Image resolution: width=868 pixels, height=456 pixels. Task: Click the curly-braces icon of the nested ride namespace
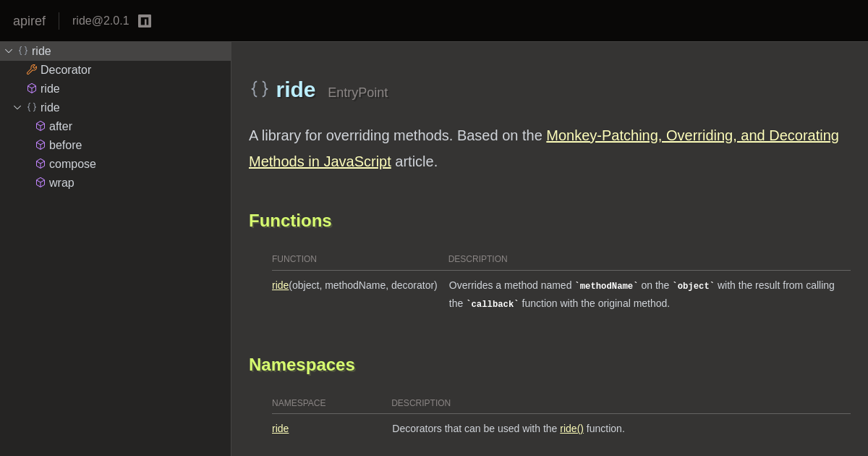(32, 107)
